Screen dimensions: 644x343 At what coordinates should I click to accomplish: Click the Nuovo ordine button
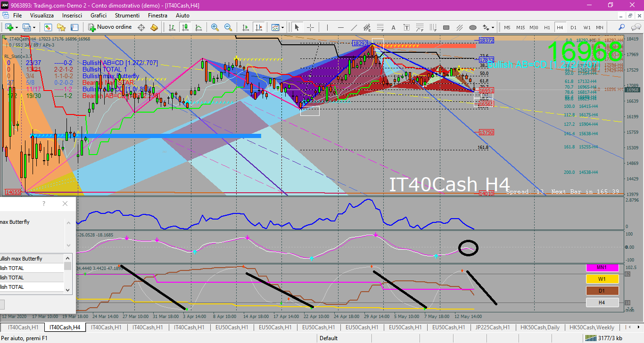[110, 27]
